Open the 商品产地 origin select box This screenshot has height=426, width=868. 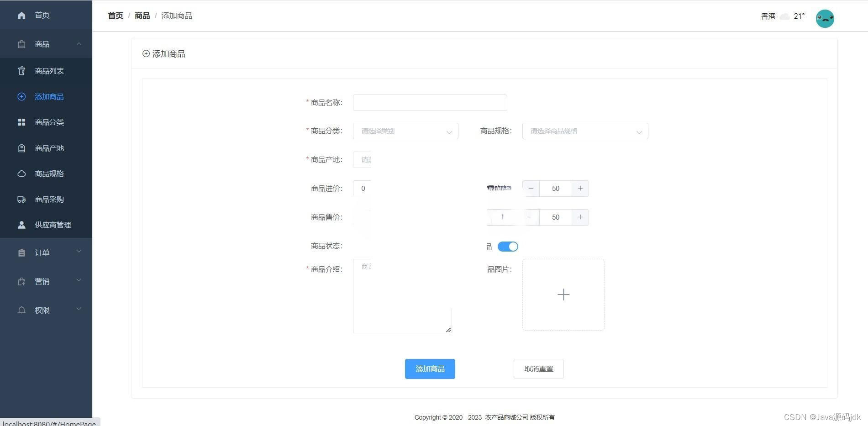[x=362, y=160]
